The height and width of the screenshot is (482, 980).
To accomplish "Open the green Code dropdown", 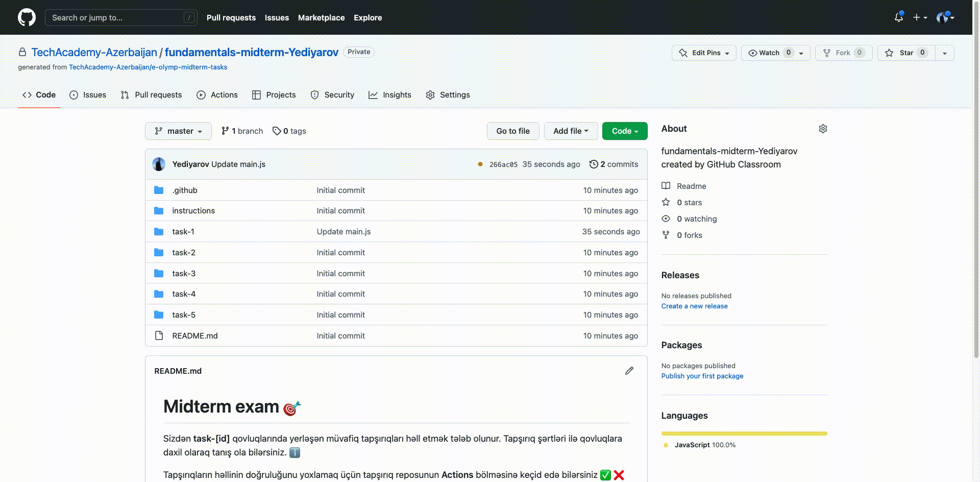I will point(625,131).
